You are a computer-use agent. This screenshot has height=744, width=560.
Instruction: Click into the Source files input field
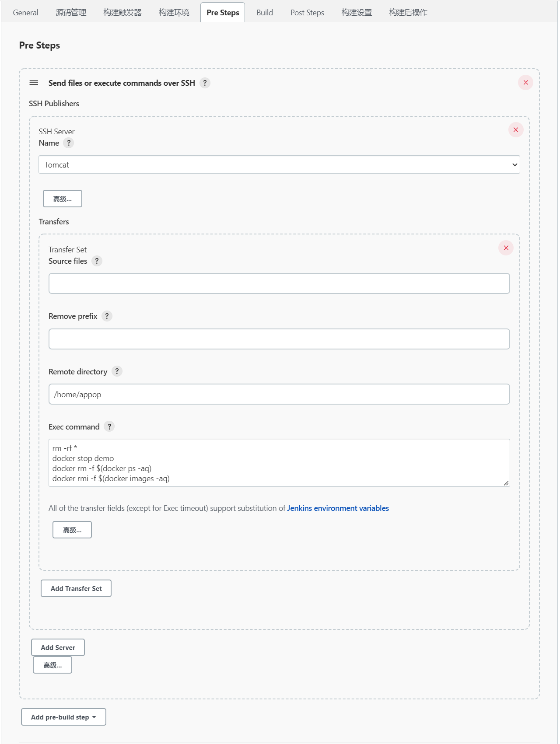tap(279, 283)
